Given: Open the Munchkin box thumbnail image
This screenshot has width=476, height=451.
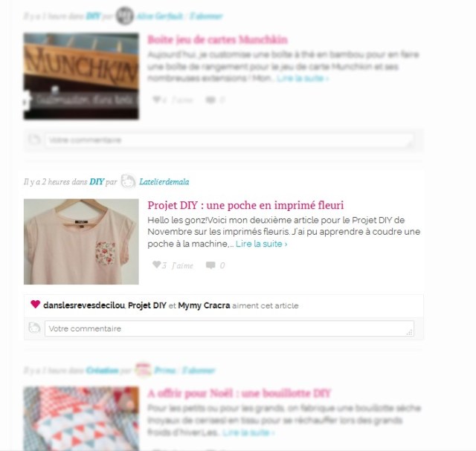Looking at the screenshot, I should (81, 76).
